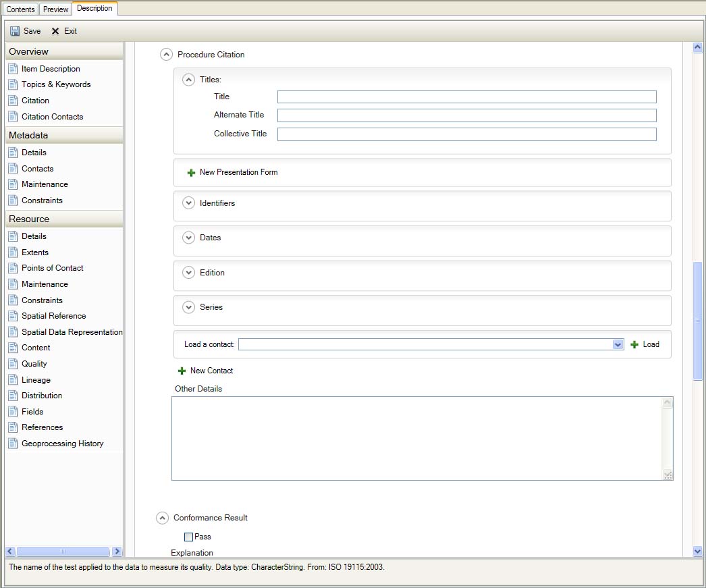This screenshot has width=706, height=588.
Task: Open the Quality page icon in sidebar
Action: click(13, 364)
